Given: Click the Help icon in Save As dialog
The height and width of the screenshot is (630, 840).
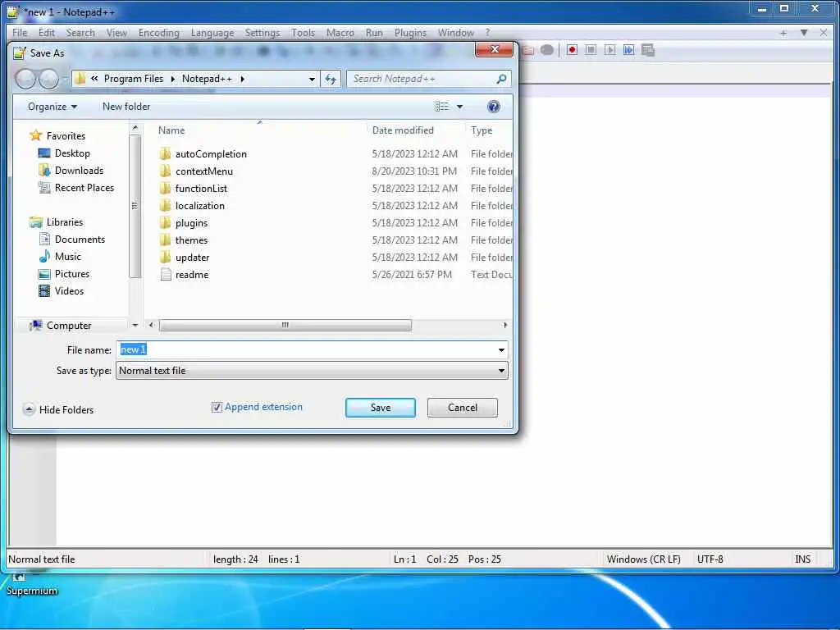Looking at the screenshot, I should [x=493, y=107].
